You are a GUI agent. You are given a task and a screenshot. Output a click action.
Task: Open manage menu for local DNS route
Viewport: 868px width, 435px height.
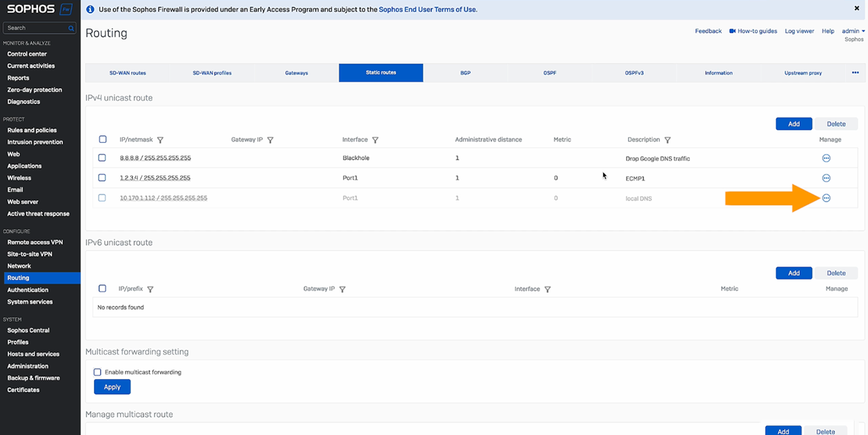[x=826, y=198]
